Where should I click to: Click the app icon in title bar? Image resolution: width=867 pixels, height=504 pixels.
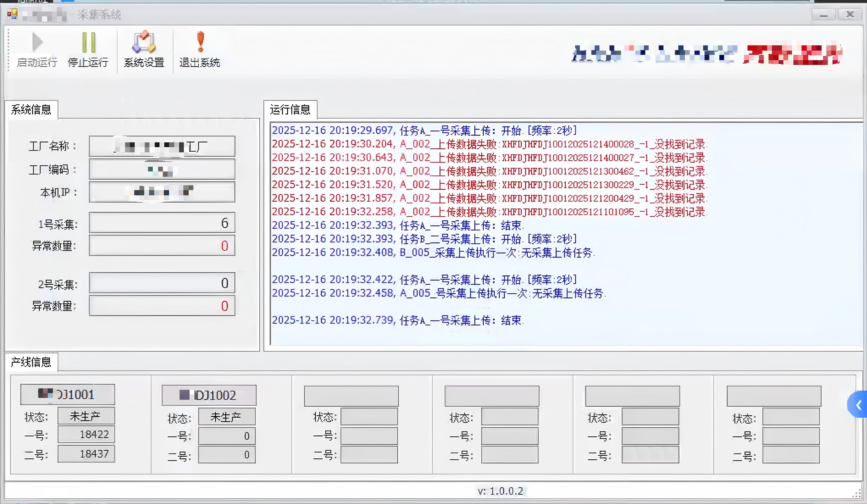[x=12, y=14]
